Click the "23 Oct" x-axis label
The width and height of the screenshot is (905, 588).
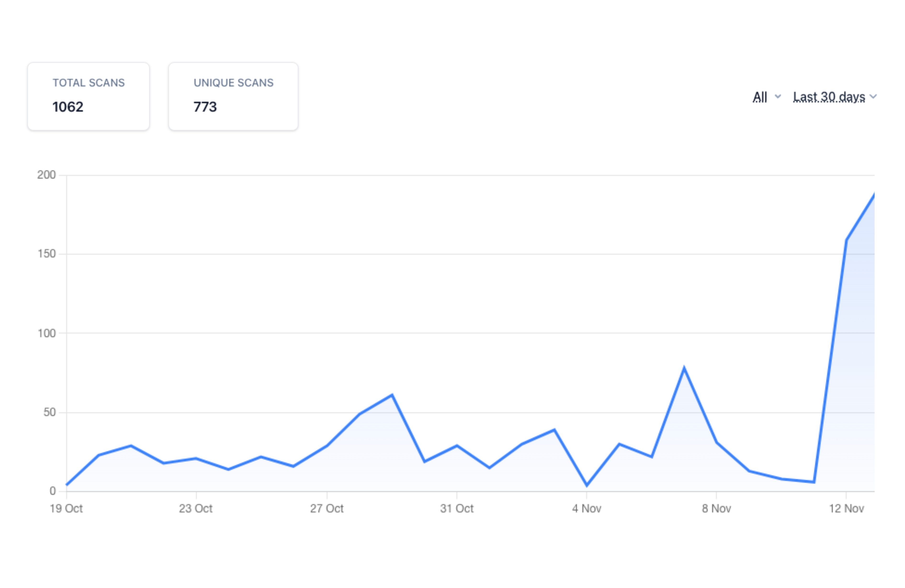196,509
